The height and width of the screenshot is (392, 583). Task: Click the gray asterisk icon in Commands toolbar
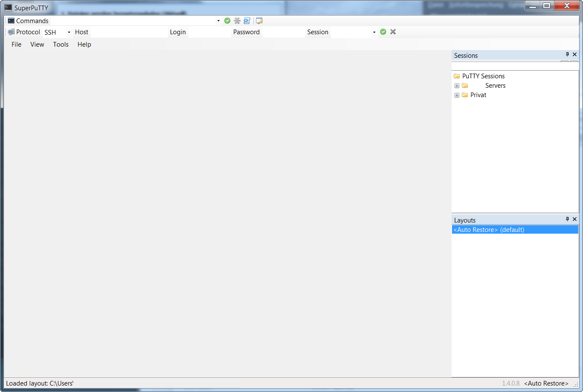click(237, 21)
